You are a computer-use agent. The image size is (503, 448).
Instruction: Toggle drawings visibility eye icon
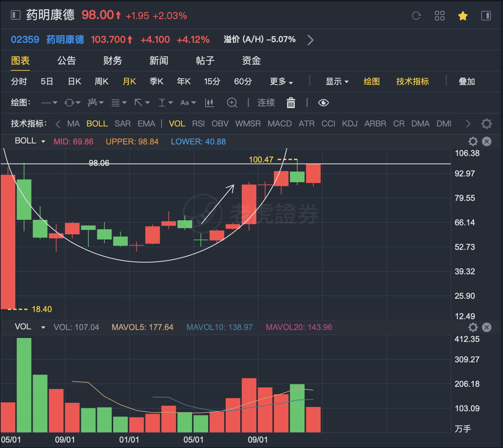(324, 103)
